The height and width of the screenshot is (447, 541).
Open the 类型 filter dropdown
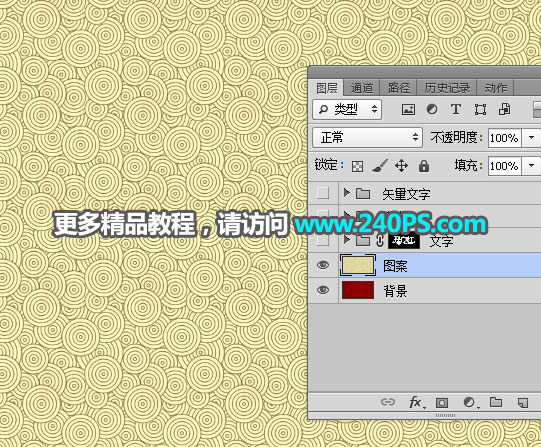[347, 110]
